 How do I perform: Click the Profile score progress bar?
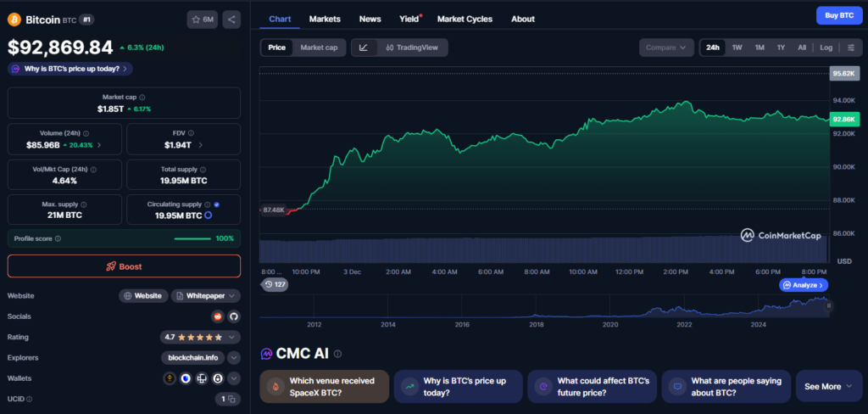tap(192, 239)
